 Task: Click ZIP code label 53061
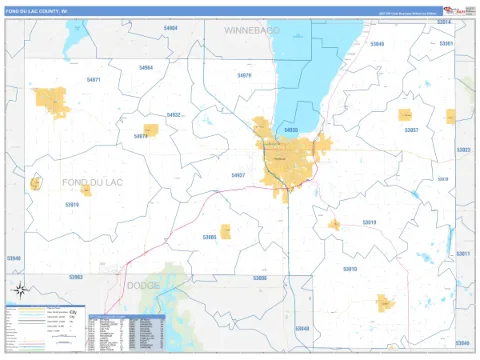446,44
